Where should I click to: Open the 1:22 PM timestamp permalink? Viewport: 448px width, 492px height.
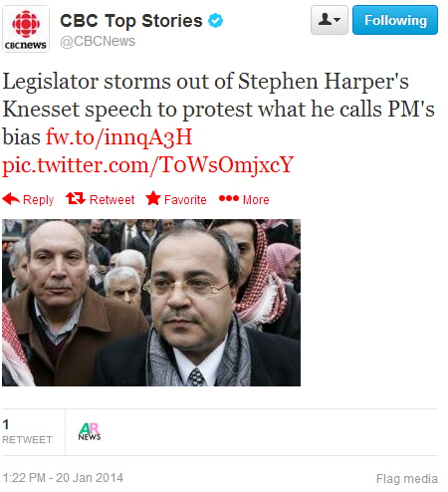point(63,478)
